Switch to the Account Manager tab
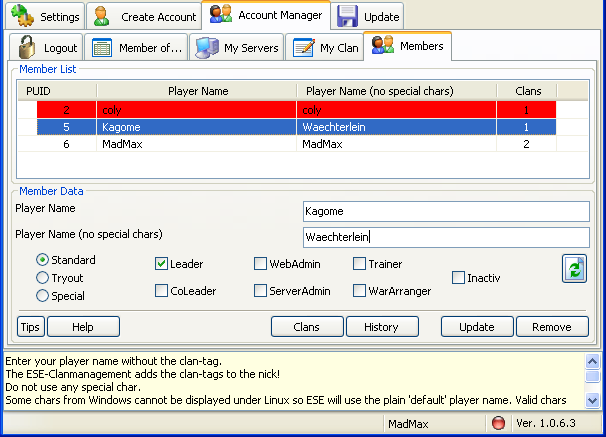The image size is (606, 437). [266, 15]
